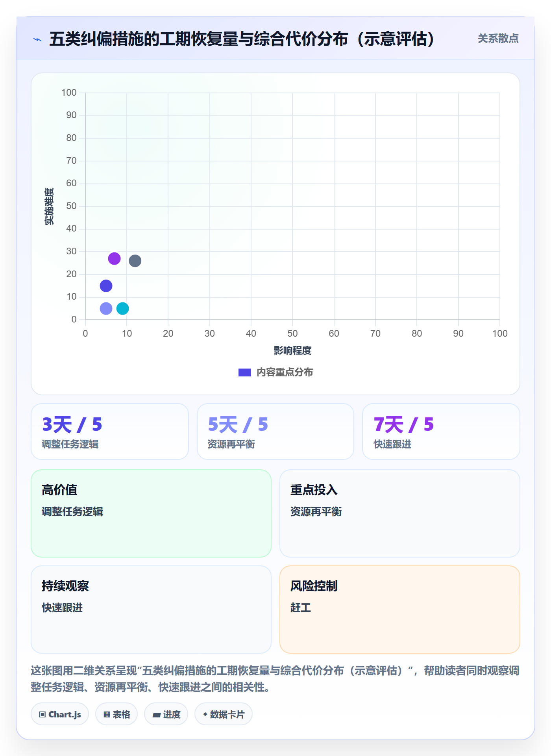551x756 pixels.
Task: Open the 5天 / 5 stat card
Action: 275,432
